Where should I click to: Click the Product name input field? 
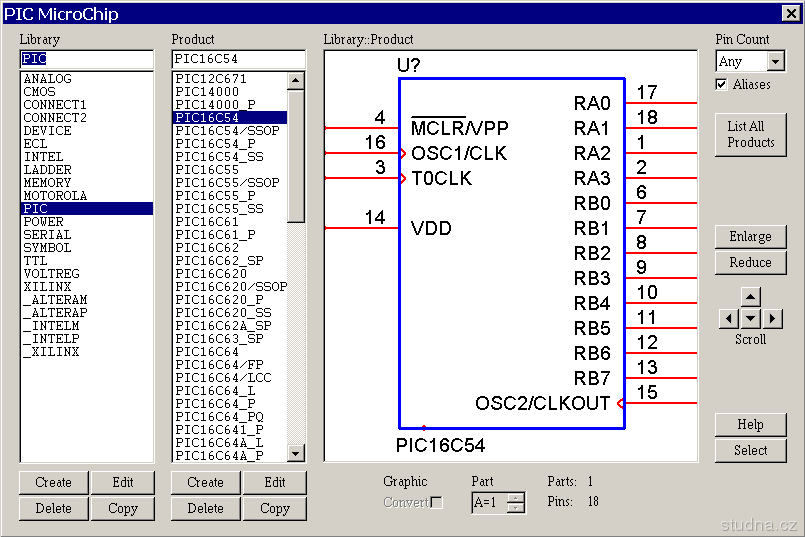coord(239,59)
